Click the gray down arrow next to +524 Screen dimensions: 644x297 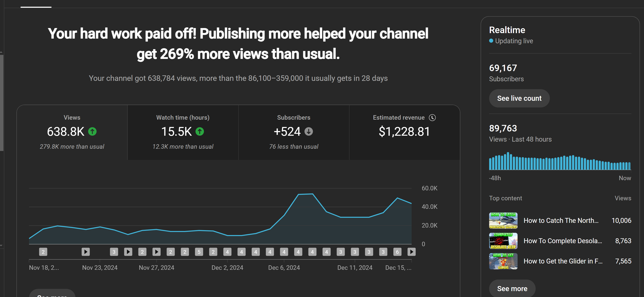pos(309,131)
